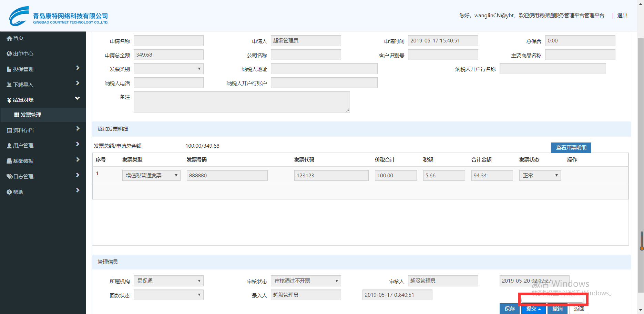Image resolution: width=644 pixels, height=314 pixels.
Task: Click the grid icon beside 发票管理
Action: [x=17, y=115]
